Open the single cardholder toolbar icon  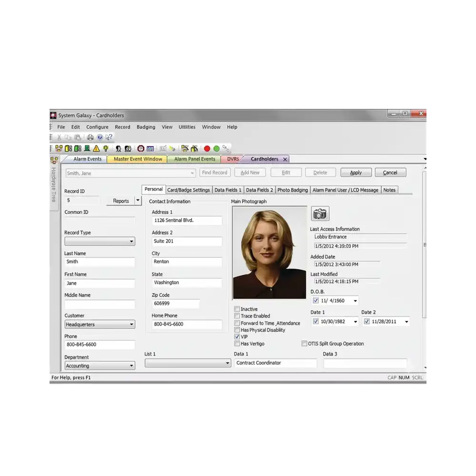pyautogui.click(x=119, y=149)
